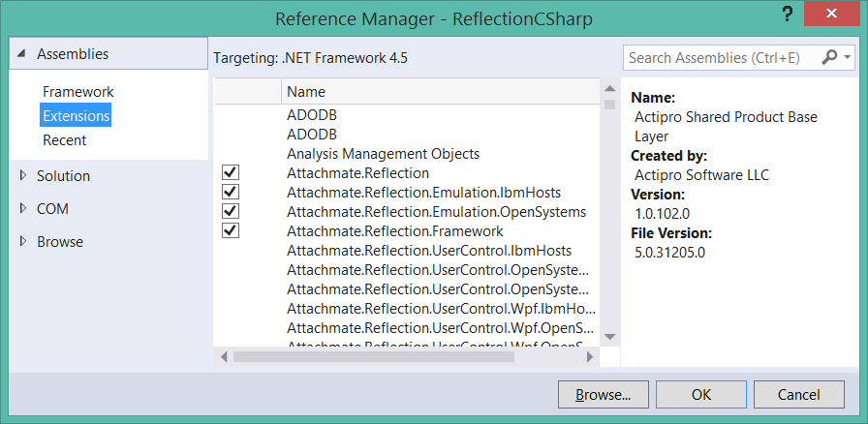
Task: Click the Actipro Software LLC text
Action: point(702,175)
